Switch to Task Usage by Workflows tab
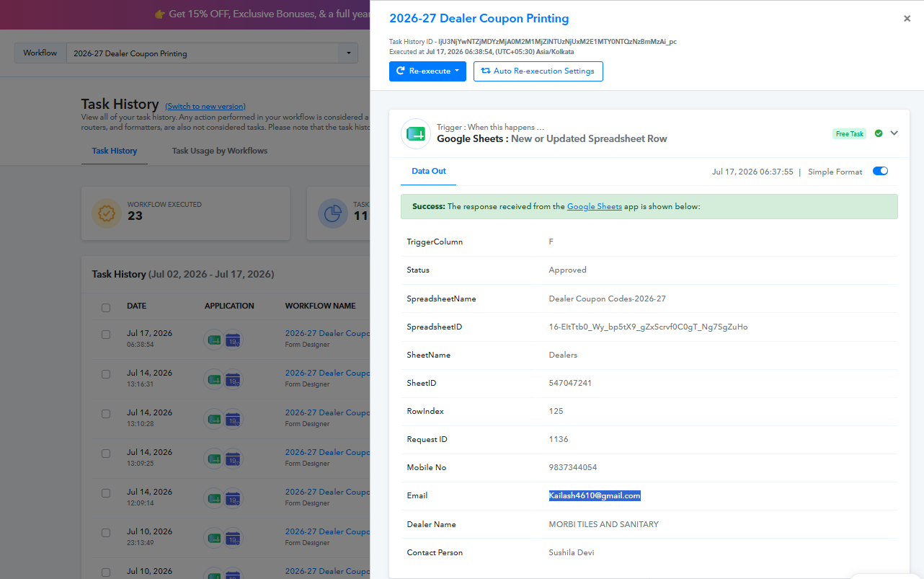Viewport: 924px width, 579px height. coord(219,151)
